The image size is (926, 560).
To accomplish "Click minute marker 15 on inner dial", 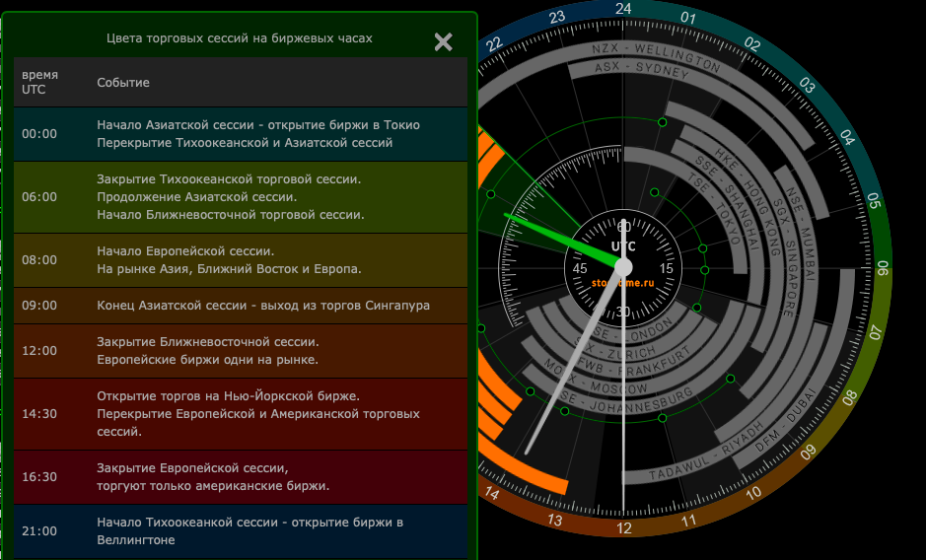I will [667, 268].
